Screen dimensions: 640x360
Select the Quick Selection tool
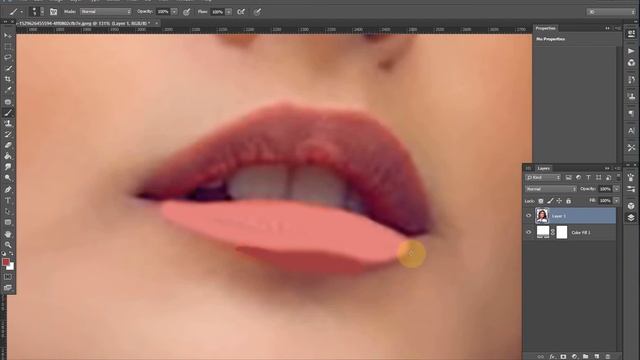[8, 68]
